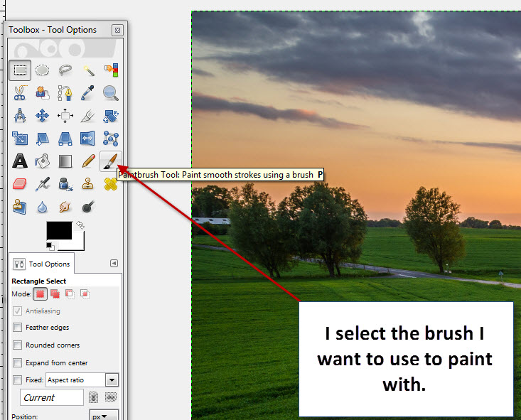The width and height of the screenshot is (521, 420).
Task: Select the Eraser tool
Action: point(20,184)
